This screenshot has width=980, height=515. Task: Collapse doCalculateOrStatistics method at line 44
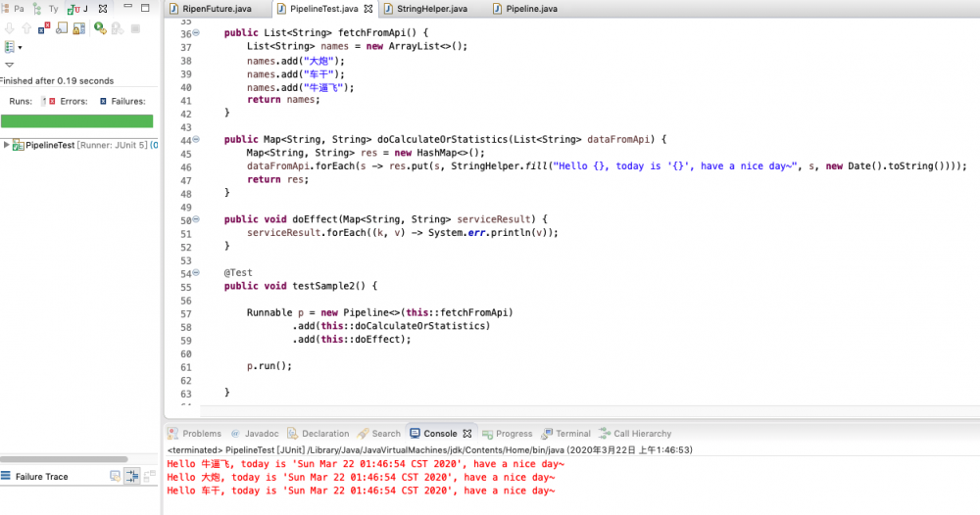pyautogui.click(x=196, y=140)
